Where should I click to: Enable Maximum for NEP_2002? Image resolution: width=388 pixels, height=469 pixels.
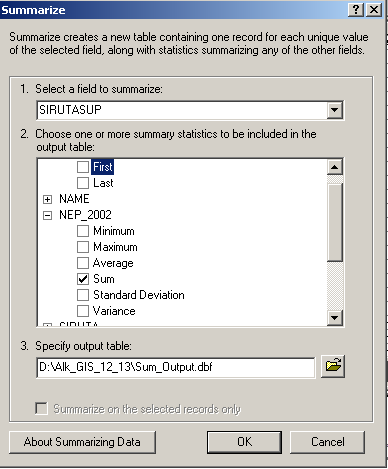tap(83, 247)
